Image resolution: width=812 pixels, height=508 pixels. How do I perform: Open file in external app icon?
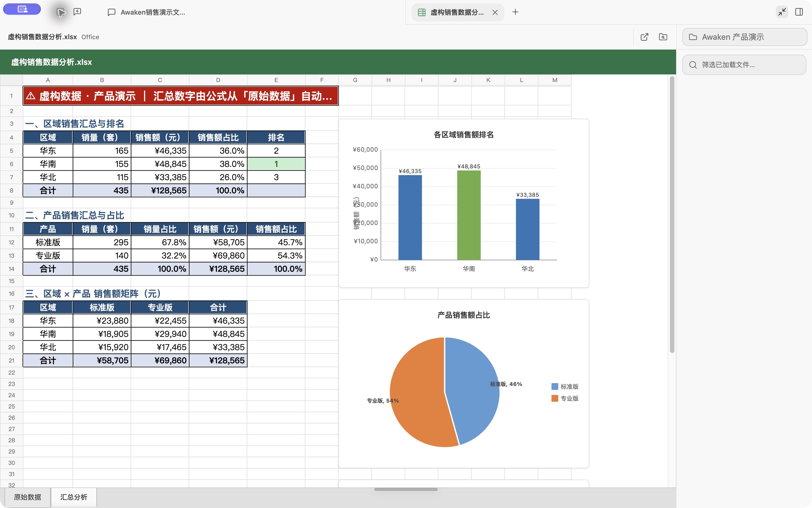coord(644,37)
